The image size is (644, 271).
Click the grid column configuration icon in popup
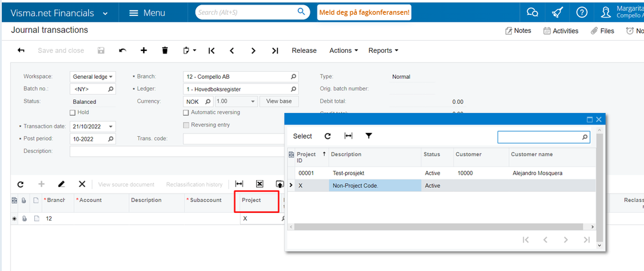coord(292,155)
